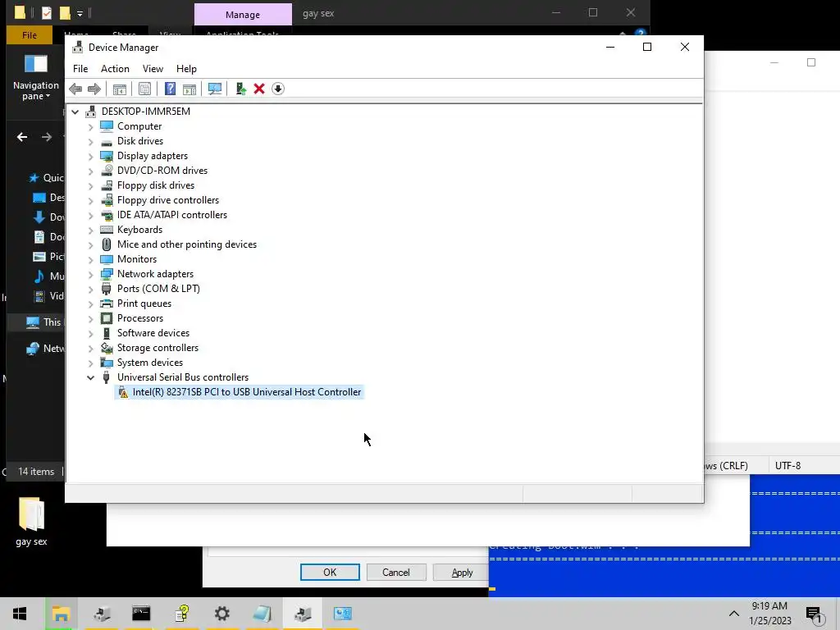
Task: Click the Processors category icon
Action: 107,318
